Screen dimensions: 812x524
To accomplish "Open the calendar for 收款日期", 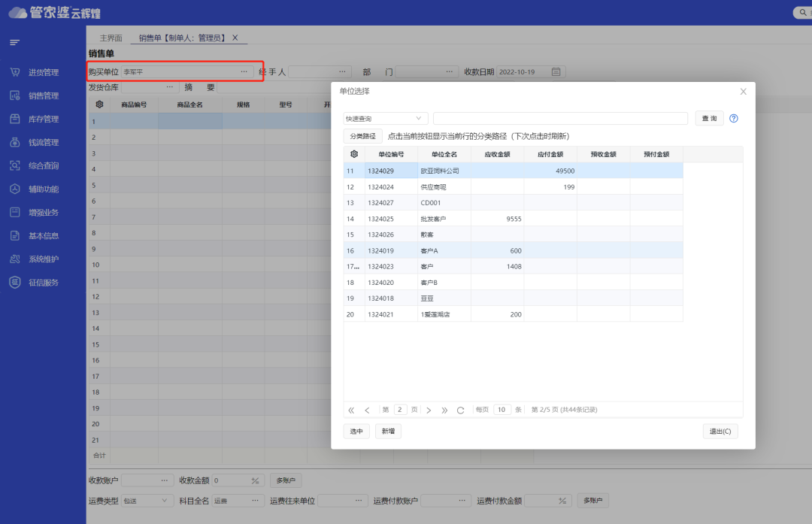I will [x=556, y=72].
